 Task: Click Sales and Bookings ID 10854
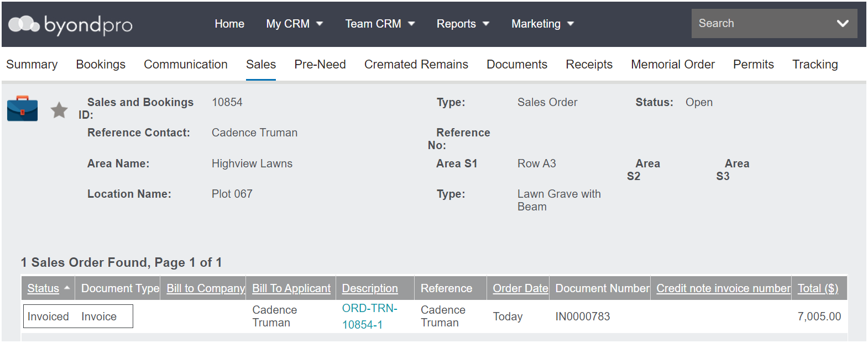tap(227, 102)
